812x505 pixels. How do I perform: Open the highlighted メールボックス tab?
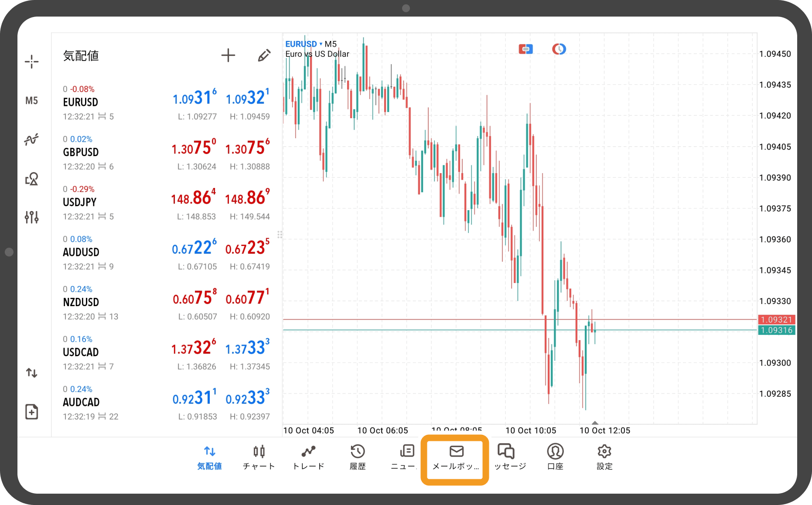(x=455, y=458)
